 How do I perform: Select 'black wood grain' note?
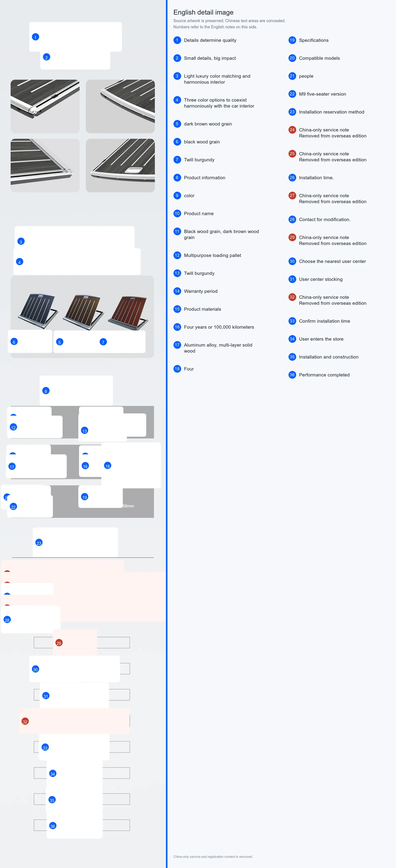coord(202,142)
